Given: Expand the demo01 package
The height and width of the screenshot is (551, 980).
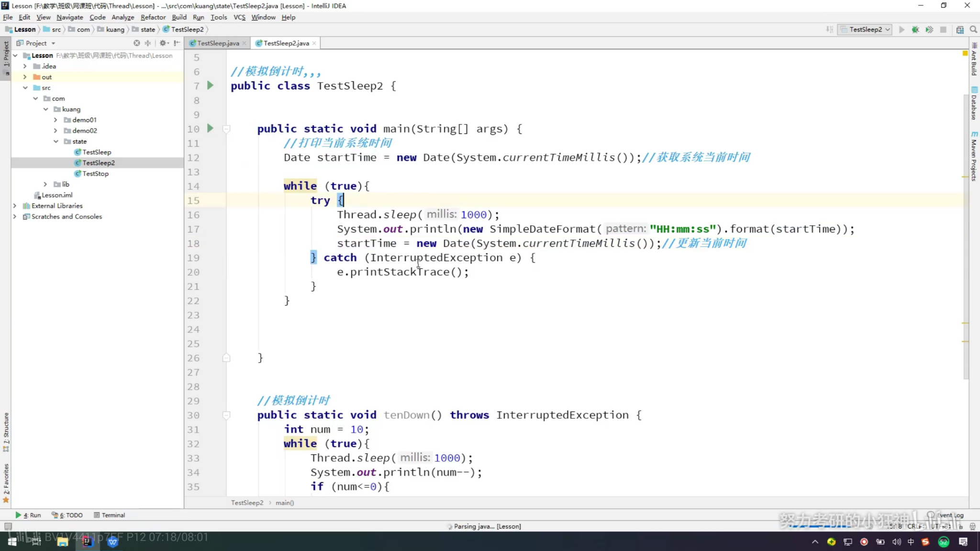Looking at the screenshot, I should coord(56,120).
